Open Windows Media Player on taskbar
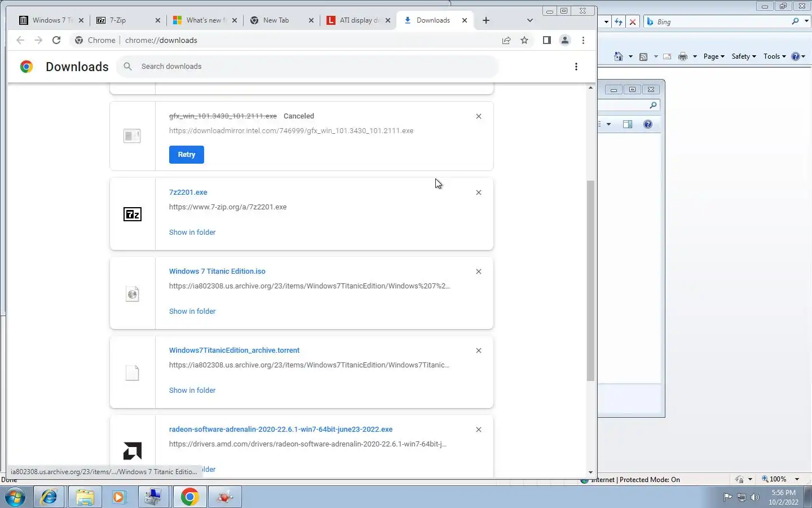 tap(119, 497)
